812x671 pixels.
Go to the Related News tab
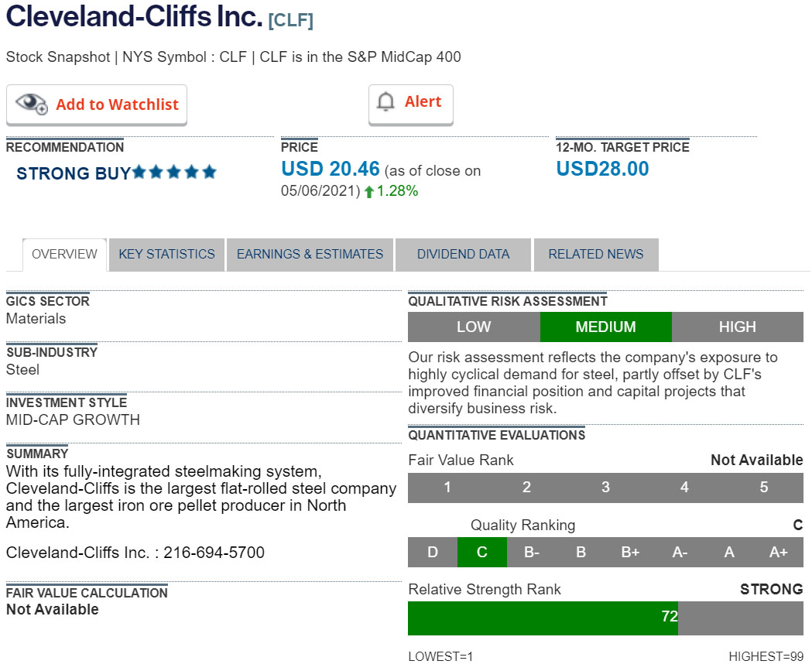click(x=595, y=254)
